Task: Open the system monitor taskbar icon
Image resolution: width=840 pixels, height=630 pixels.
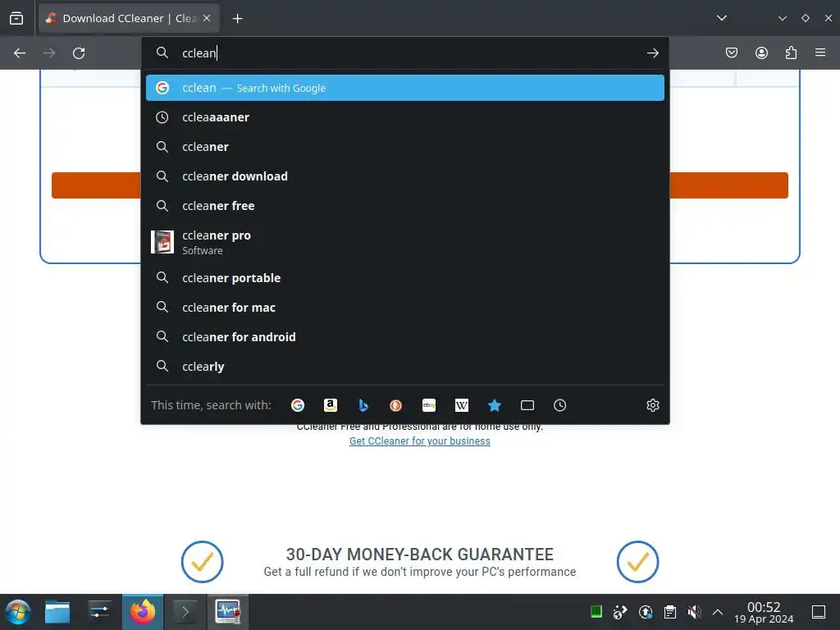Action: pyautogui.click(x=228, y=612)
